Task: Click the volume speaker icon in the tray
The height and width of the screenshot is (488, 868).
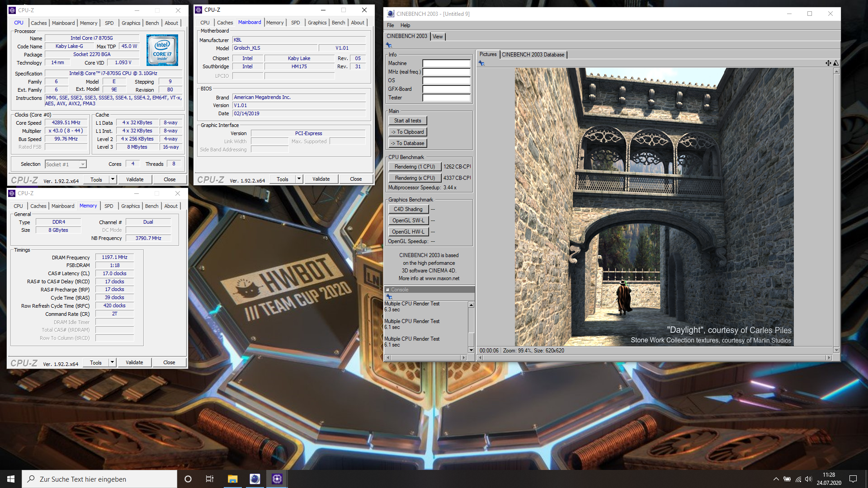Action: point(808,479)
